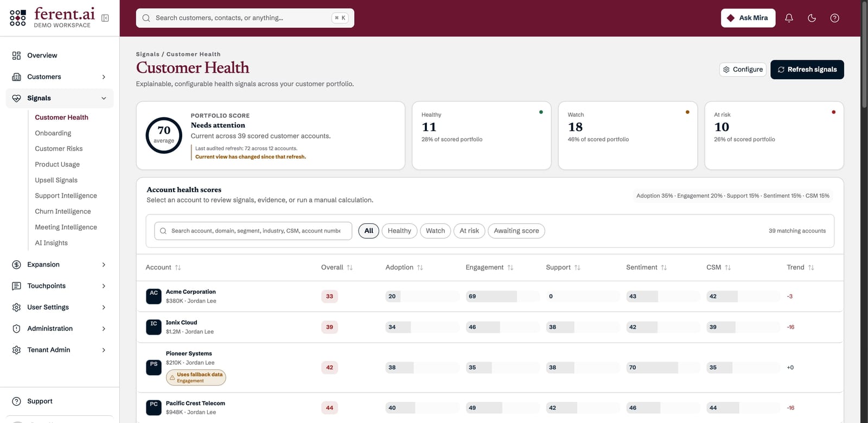The width and height of the screenshot is (868, 423).
Task: Click the ferent.ai logo icon
Action: click(18, 18)
